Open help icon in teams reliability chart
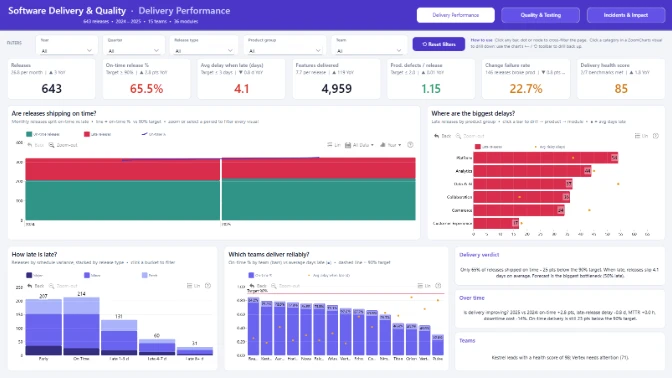The width and height of the screenshot is (672, 378). pyautogui.click(x=438, y=286)
